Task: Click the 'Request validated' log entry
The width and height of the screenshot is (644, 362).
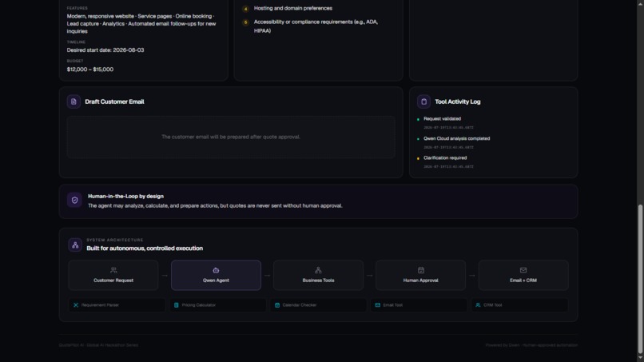Action: (442, 119)
